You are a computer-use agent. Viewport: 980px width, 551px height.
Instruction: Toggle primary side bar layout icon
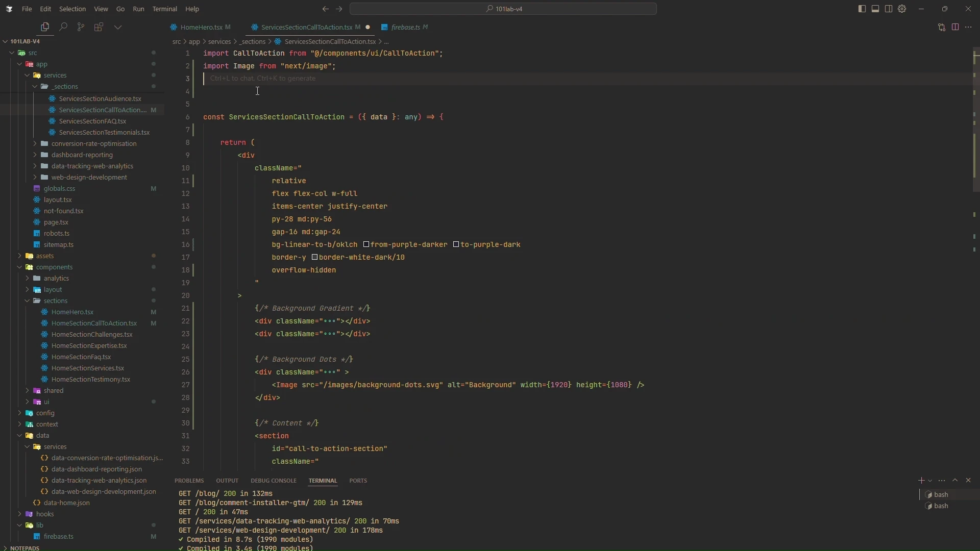(x=862, y=9)
